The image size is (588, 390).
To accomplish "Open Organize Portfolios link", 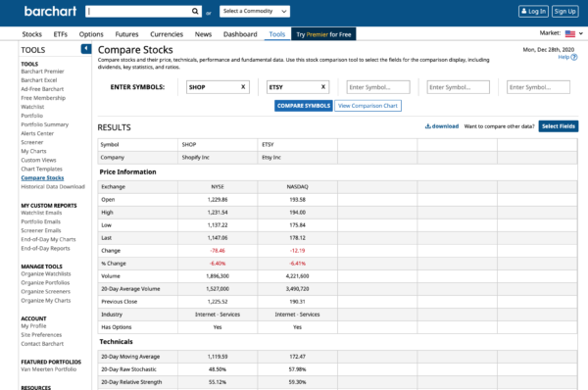I will [x=45, y=283].
